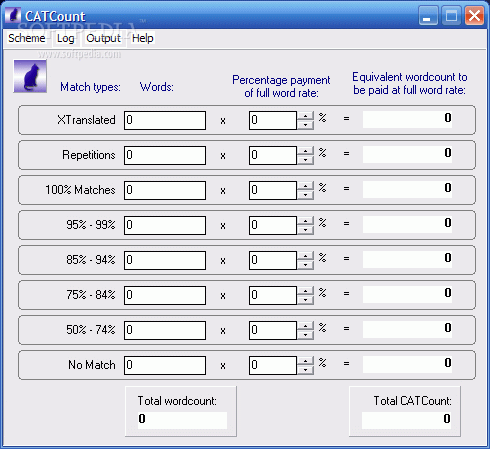Click the Repetitions equivalent wordcount result
Screen dimensions: 490x449
[407, 154]
